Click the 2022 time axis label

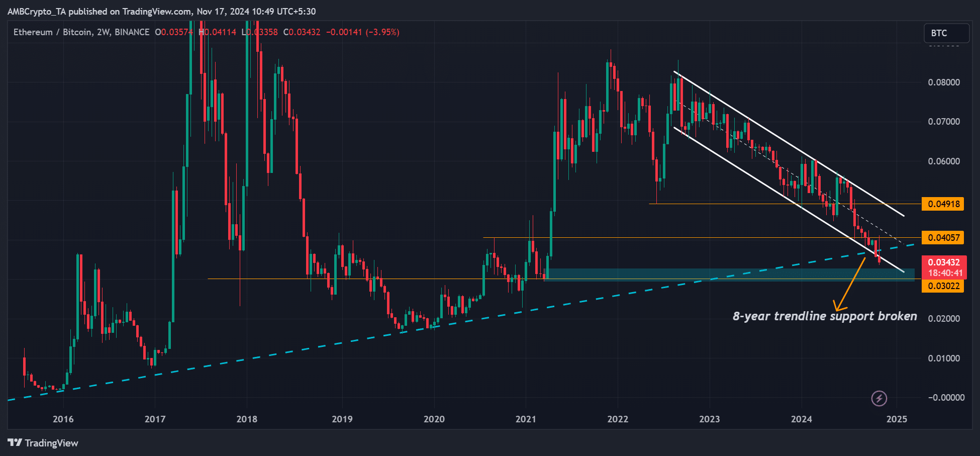click(618, 419)
